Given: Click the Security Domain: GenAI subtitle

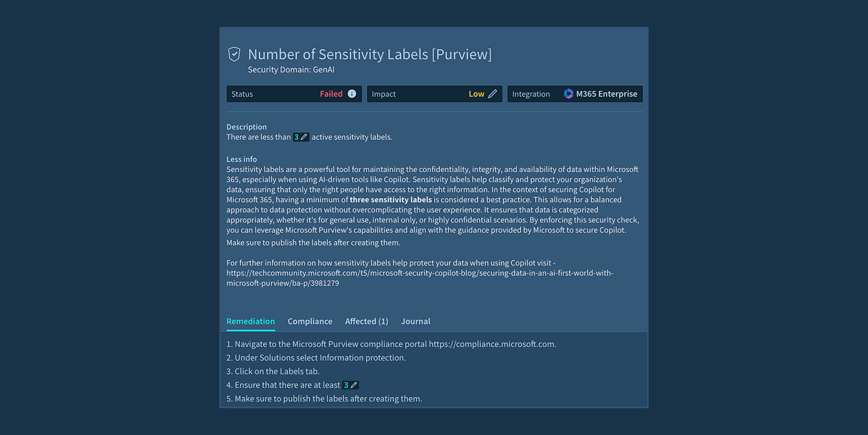Looking at the screenshot, I should 291,70.
